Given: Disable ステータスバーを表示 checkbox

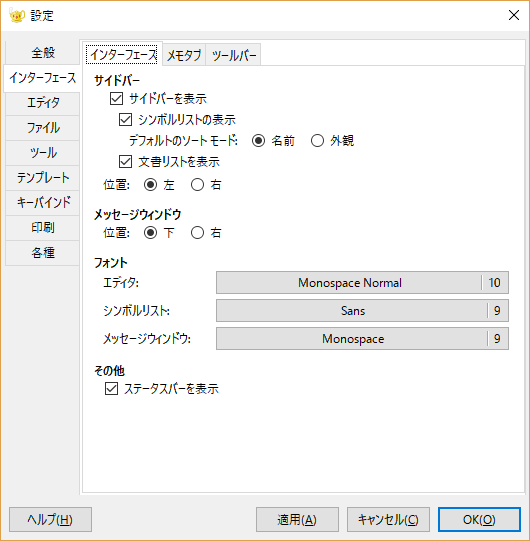Looking at the screenshot, I should (111, 388).
